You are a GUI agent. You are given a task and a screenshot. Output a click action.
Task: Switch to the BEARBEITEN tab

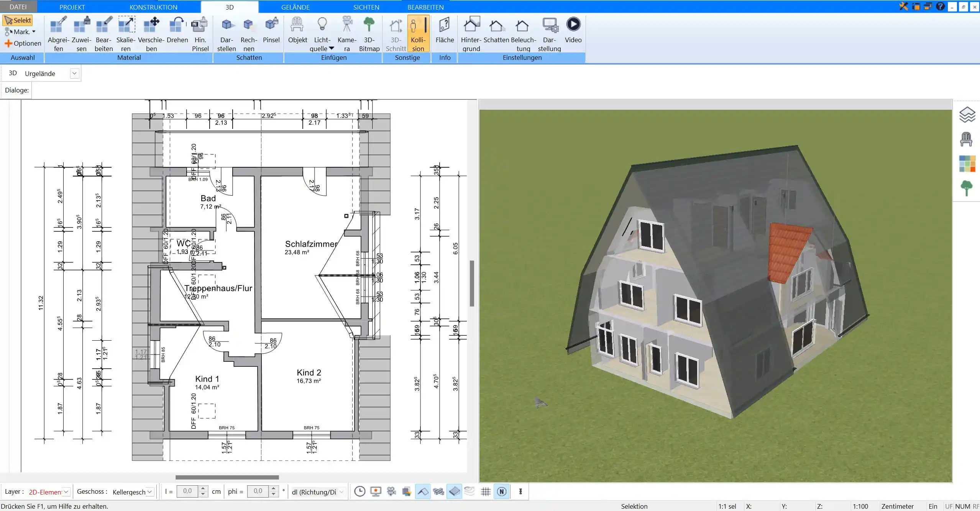click(425, 7)
